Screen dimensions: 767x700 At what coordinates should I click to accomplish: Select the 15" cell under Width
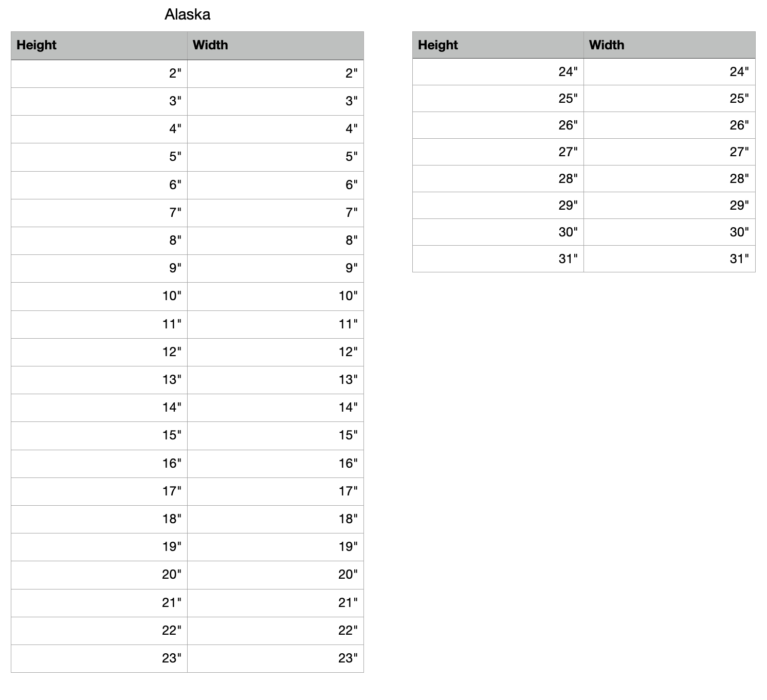pos(275,435)
